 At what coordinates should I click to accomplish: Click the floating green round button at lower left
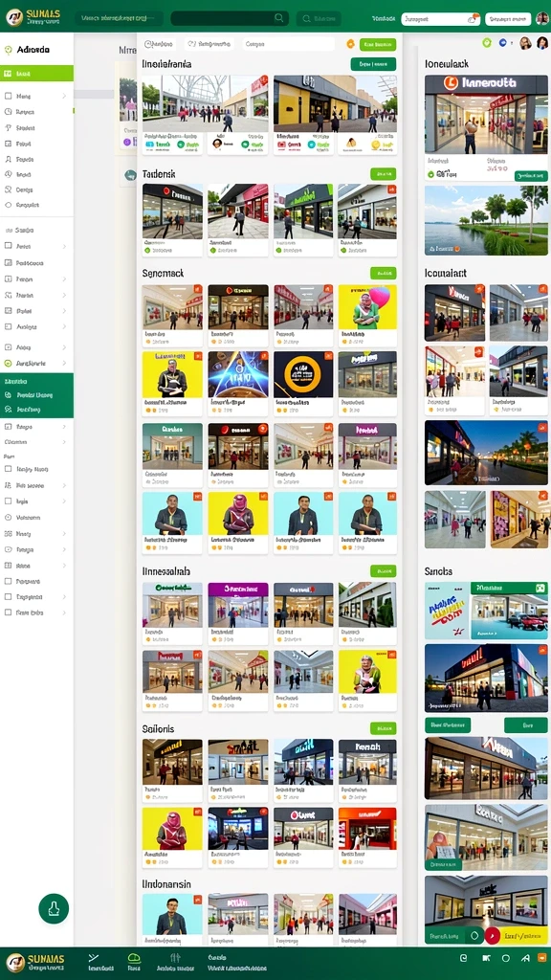click(54, 908)
